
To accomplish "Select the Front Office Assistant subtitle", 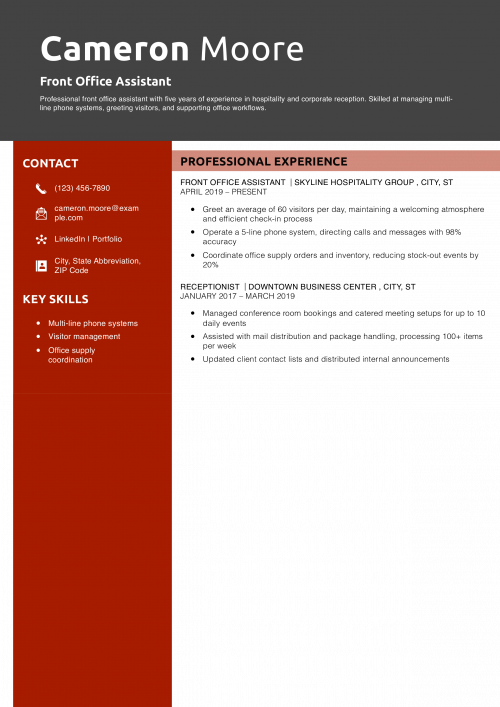I will [106, 81].
